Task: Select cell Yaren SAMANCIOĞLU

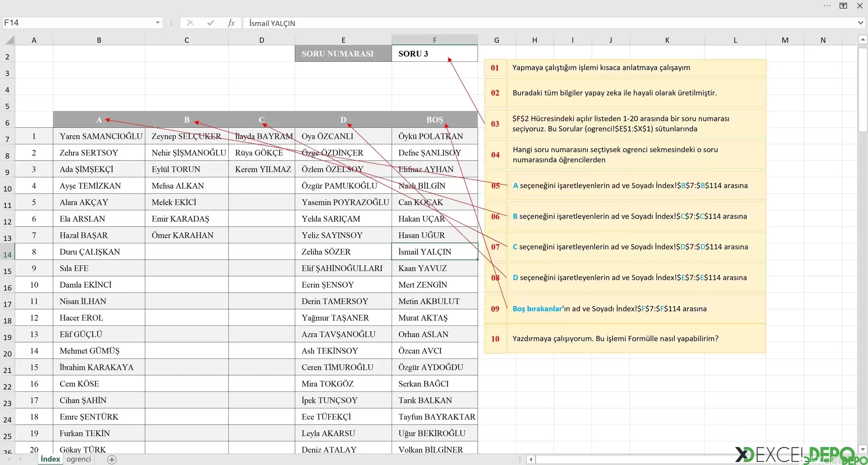Action: tap(99, 136)
